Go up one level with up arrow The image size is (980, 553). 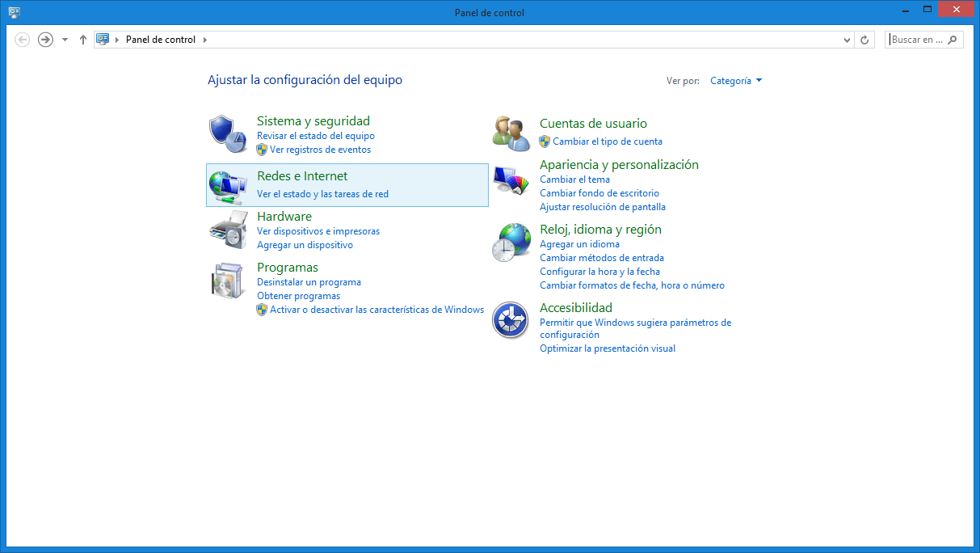82,40
